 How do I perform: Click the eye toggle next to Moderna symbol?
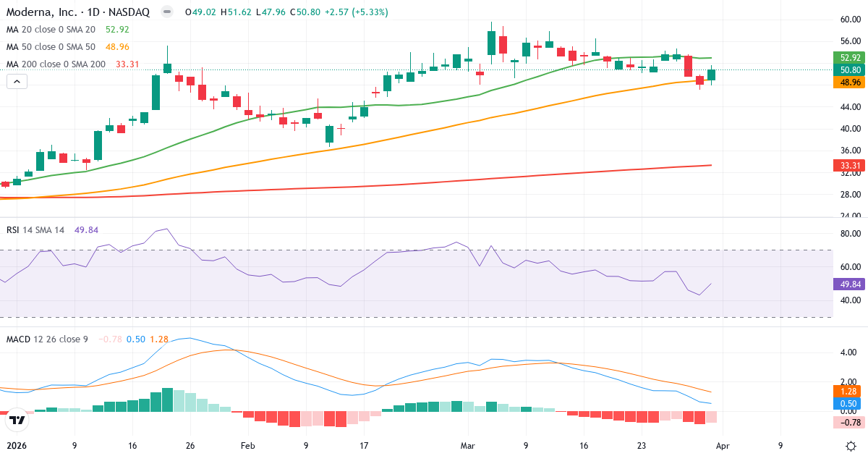(x=166, y=12)
